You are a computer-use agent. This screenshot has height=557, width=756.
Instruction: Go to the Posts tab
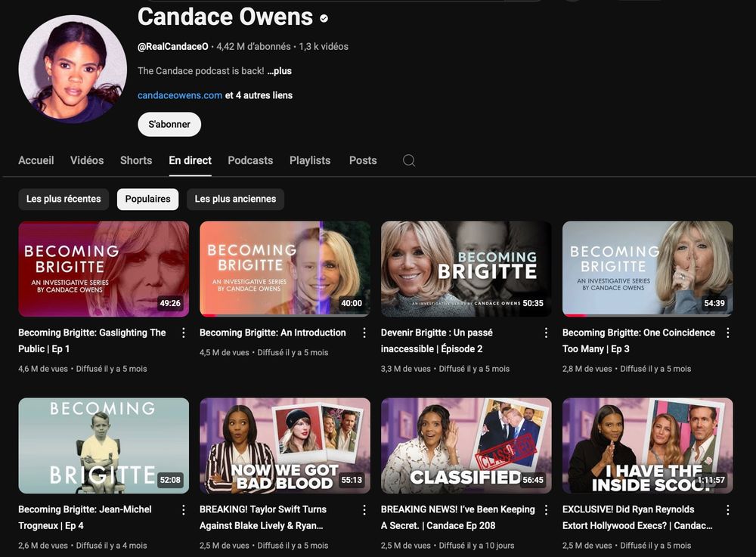click(x=363, y=160)
